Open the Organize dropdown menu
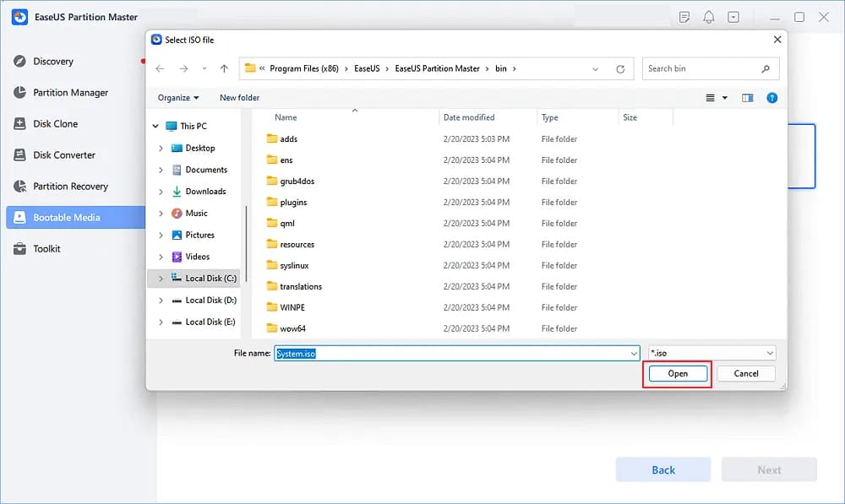Viewport: 845px width, 504px height. click(x=178, y=98)
